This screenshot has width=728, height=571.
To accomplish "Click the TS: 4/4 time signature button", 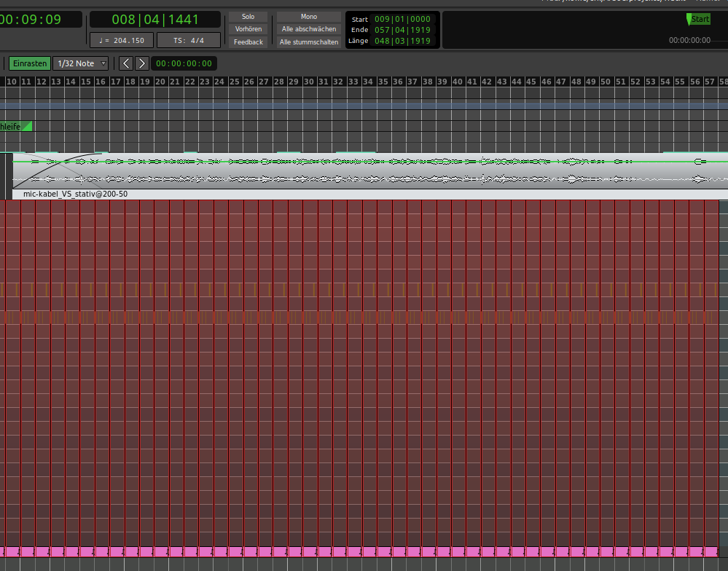I will pyautogui.click(x=189, y=41).
